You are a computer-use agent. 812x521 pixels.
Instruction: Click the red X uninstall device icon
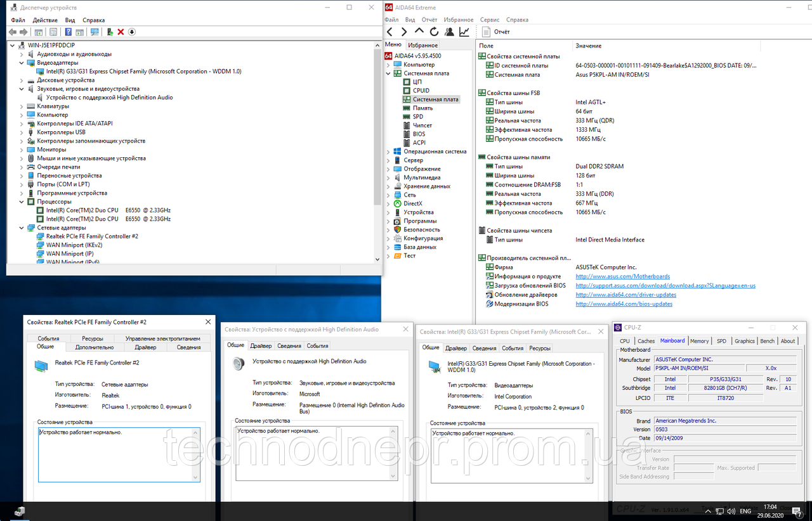(x=121, y=32)
